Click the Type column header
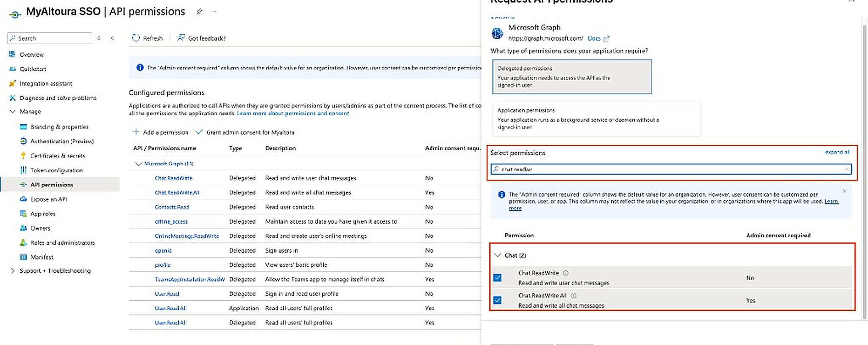Image resolution: width=868 pixels, height=345 pixels. tap(235, 148)
